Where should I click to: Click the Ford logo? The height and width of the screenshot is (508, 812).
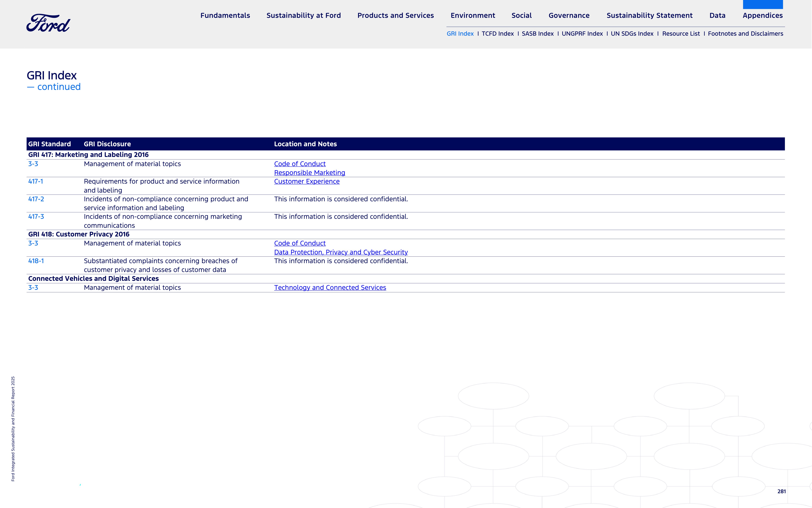[x=48, y=23]
